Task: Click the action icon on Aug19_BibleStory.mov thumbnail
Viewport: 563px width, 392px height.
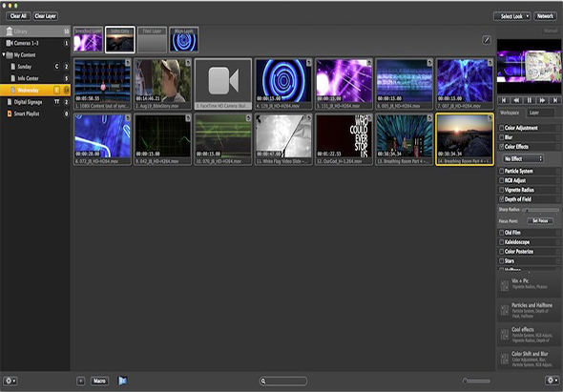Action: (188, 63)
